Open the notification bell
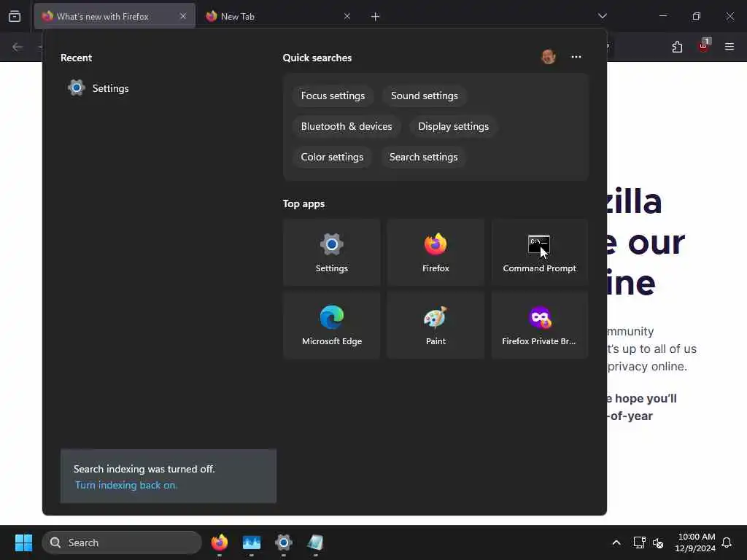The width and height of the screenshot is (747, 560). click(x=727, y=542)
